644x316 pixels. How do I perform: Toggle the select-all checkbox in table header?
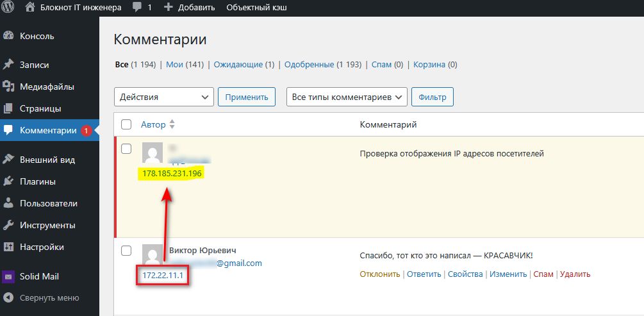126,124
